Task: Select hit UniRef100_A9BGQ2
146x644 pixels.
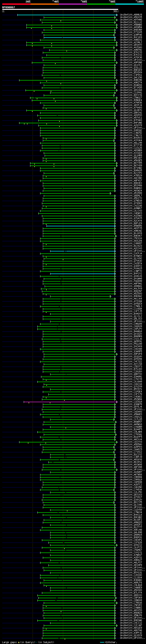Action: pyautogui.click(x=131, y=40)
